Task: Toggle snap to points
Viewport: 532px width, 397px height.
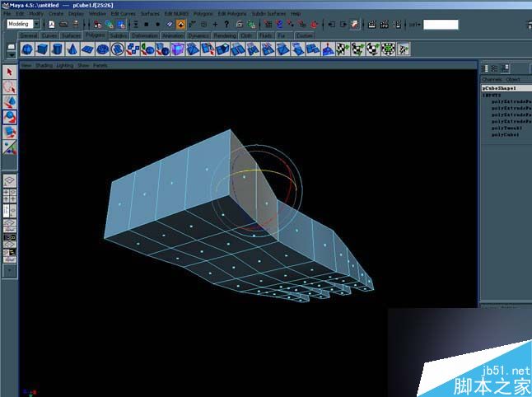Action: pos(291,25)
